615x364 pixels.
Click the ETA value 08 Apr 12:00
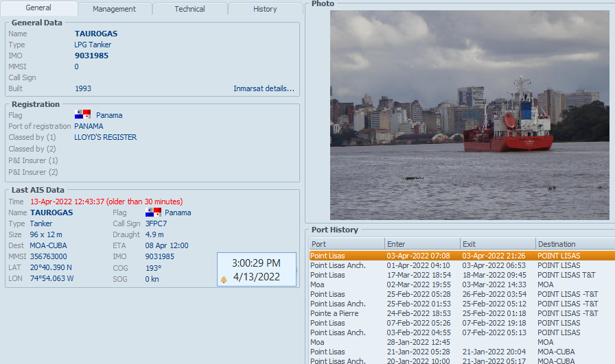(167, 245)
